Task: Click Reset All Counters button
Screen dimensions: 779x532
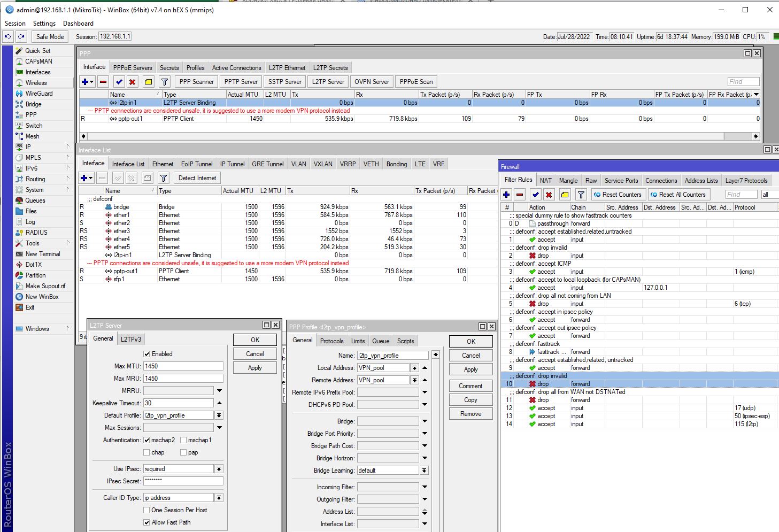Action: click(678, 195)
